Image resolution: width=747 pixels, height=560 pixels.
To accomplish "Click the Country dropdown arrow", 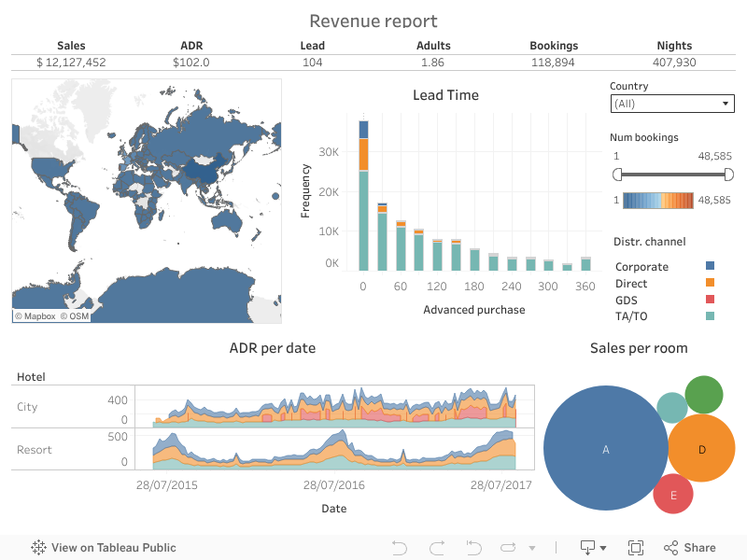I will click(x=726, y=104).
